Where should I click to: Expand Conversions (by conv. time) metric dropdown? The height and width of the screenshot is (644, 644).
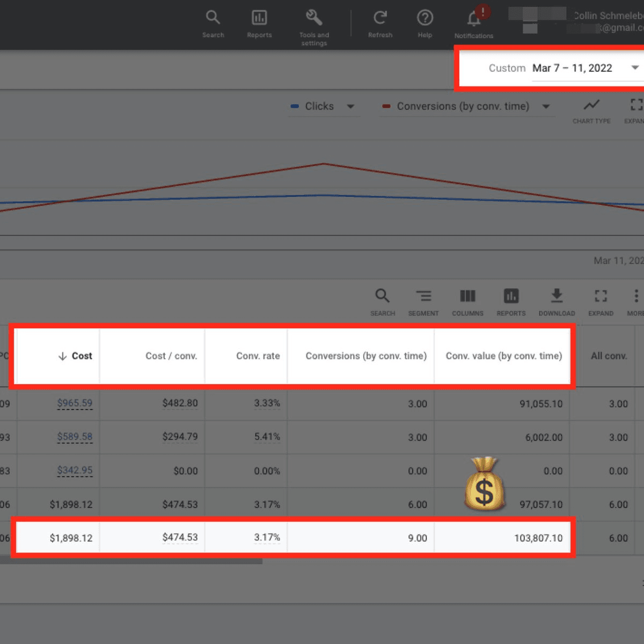[x=546, y=106]
